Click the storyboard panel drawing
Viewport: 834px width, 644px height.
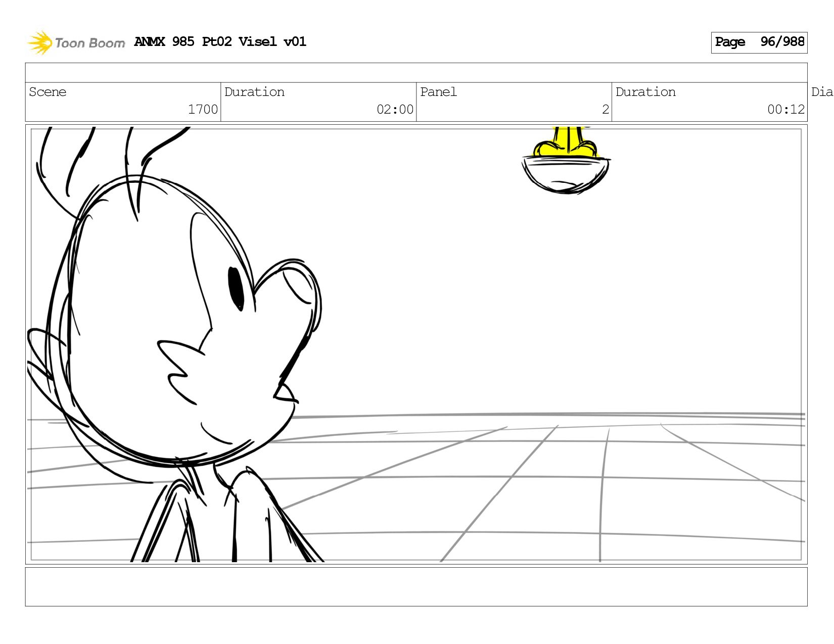tap(416, 344)
